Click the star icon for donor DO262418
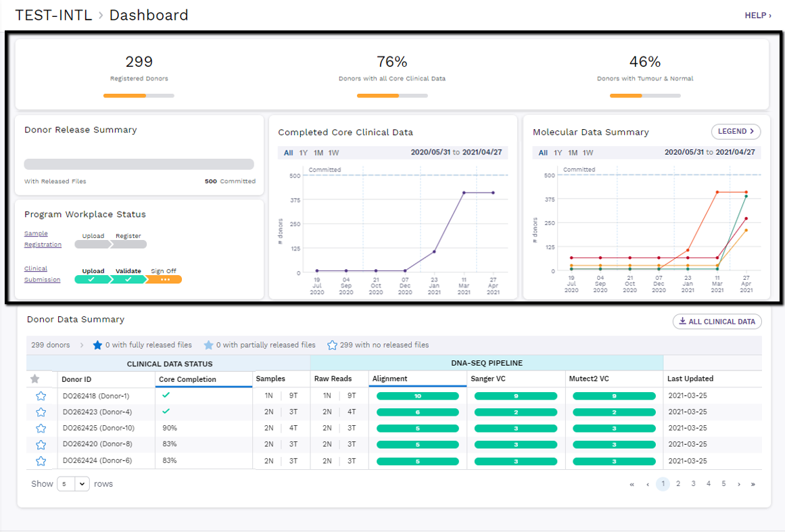Image resolution: width=785 pixels, height=532 pixels. point(41,396)
